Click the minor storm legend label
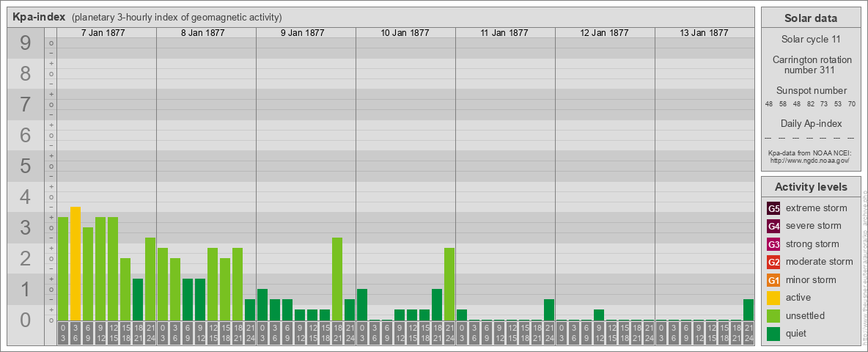 812,280
